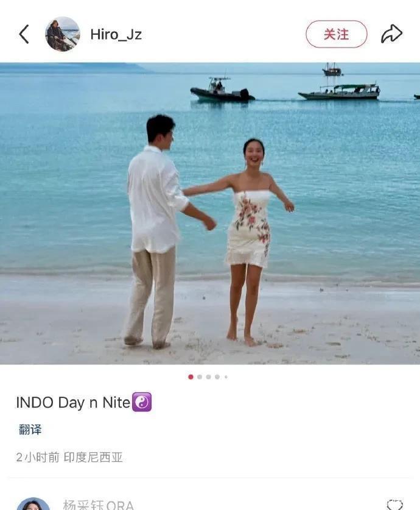Go back using the left arrow

pos(24,34)
